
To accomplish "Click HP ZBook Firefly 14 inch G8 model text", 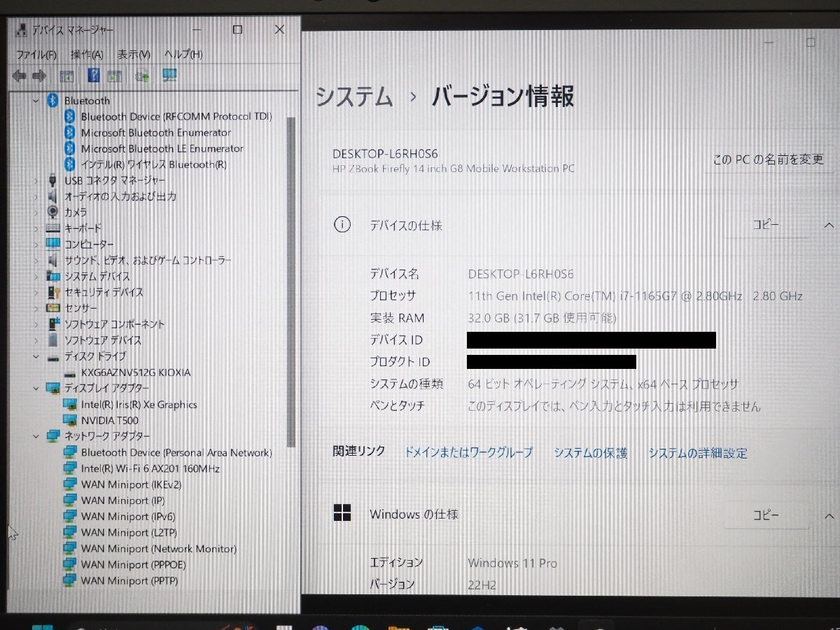I will pyautogui.click(x=454, y=169).
